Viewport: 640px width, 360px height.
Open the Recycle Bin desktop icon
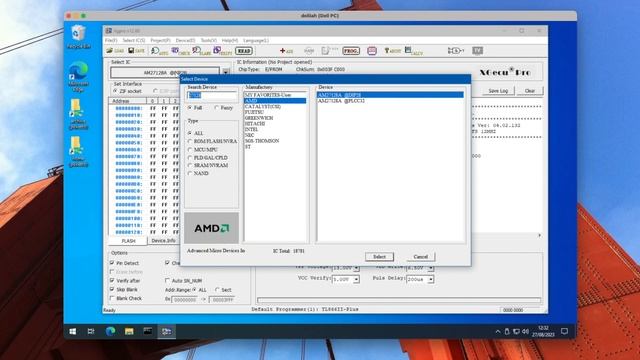78,37
